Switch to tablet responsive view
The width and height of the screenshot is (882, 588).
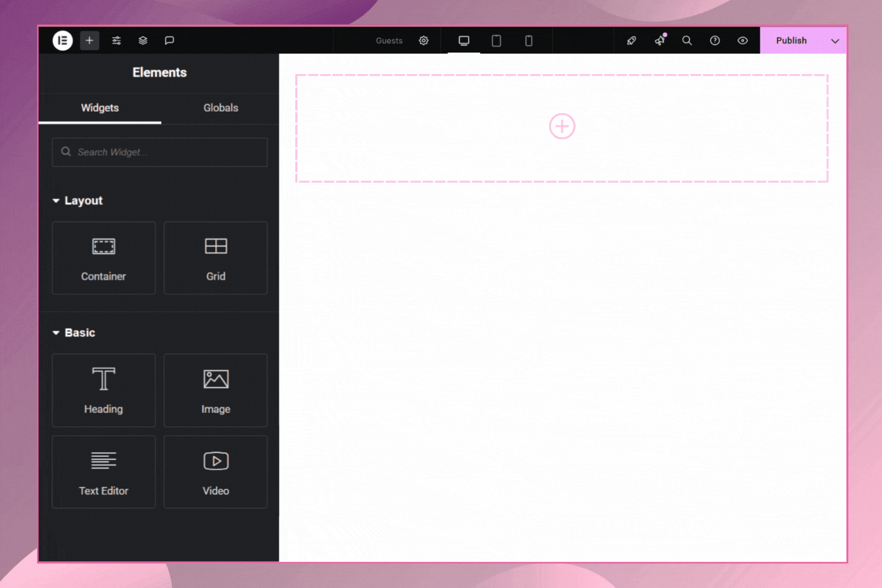[x=496, y=41]
